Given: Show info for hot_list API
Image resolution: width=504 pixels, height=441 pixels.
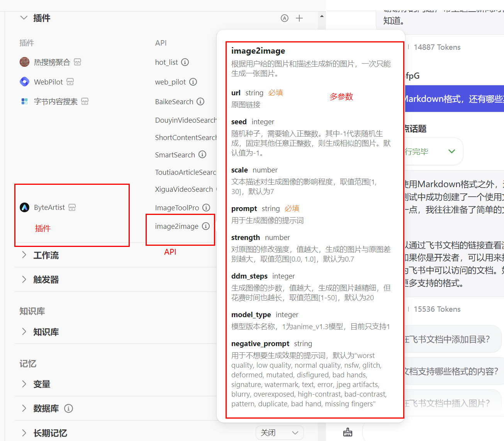Looking at the screenshot, I should click(185, 62).
